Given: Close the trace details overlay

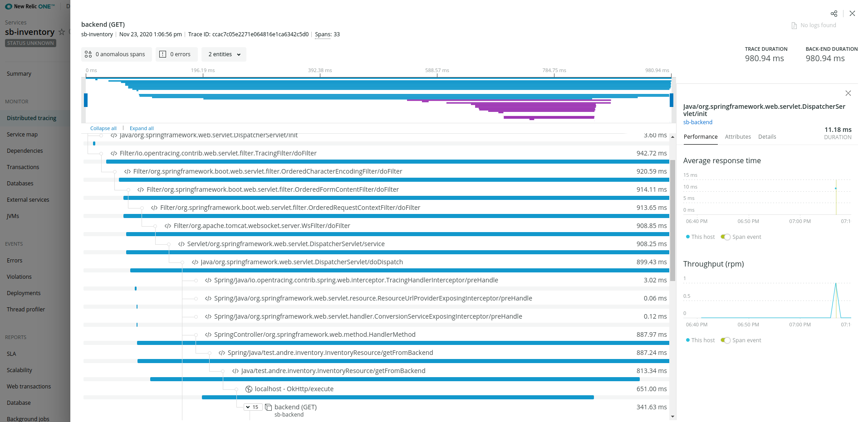Looking at the screenshot, I should tap(852, 14).
